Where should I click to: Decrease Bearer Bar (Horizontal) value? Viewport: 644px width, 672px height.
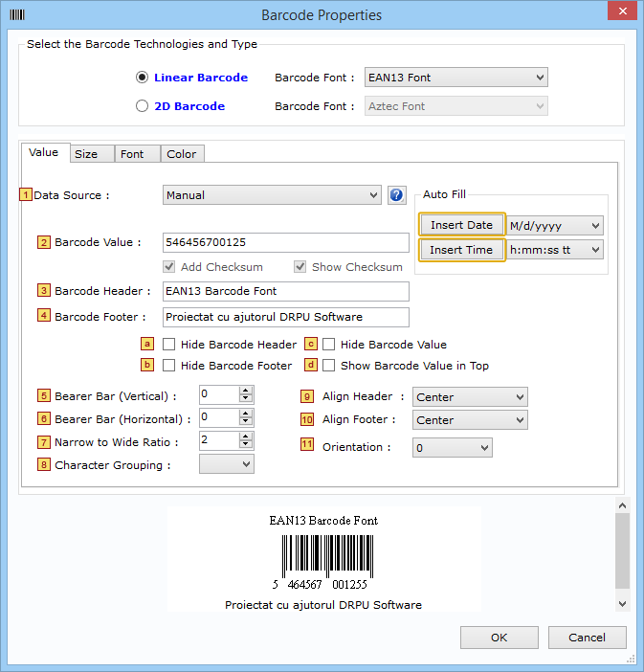246,422
